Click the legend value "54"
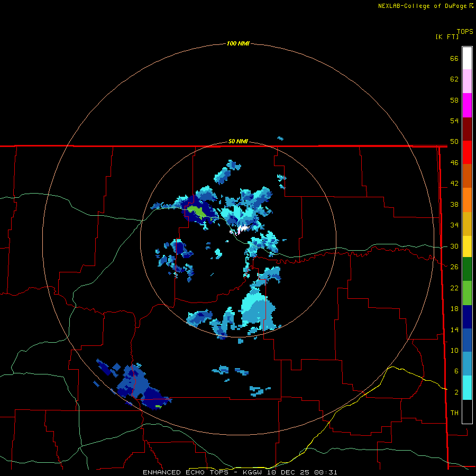476x476 pixels. (x=454, y=121)
